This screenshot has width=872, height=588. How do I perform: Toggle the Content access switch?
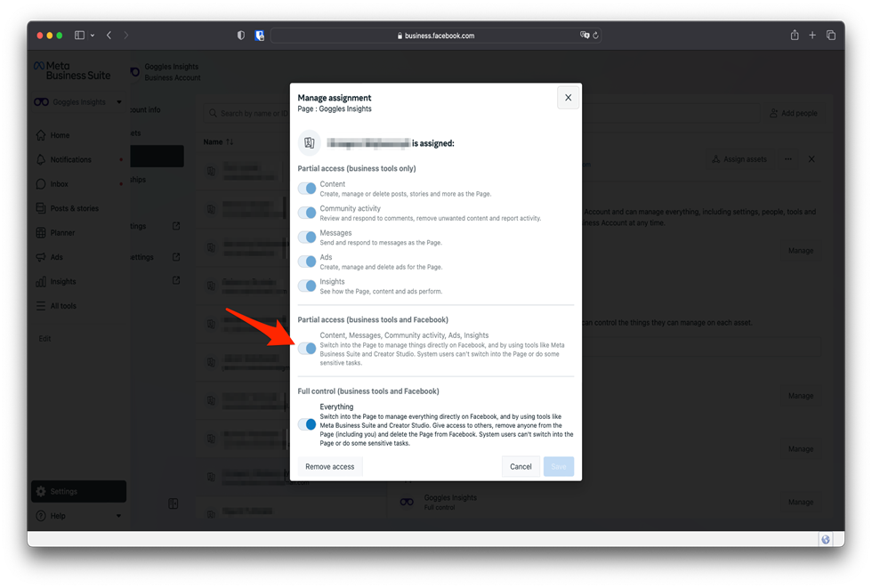pyautogui.click(x=307, y=189)
